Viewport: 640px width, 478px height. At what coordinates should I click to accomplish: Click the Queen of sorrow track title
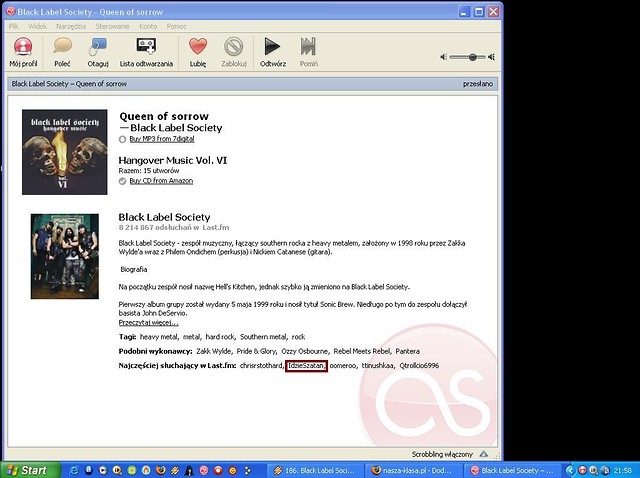164,116
